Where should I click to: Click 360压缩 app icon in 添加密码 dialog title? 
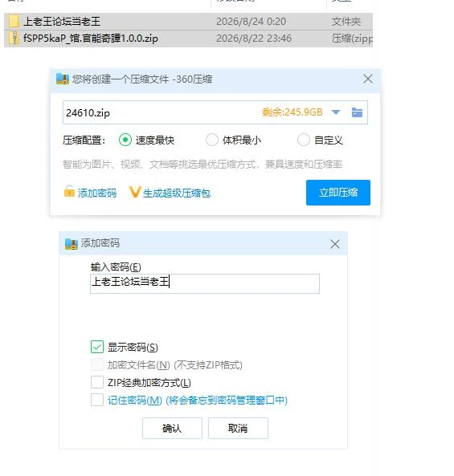tap(72, 244)
